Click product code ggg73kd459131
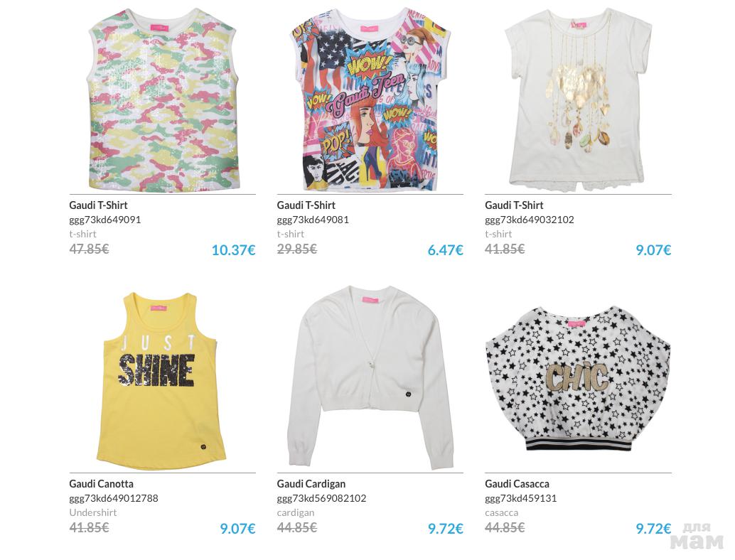The height and width of the screenshot is (560, 735). [x=521, y=498]
